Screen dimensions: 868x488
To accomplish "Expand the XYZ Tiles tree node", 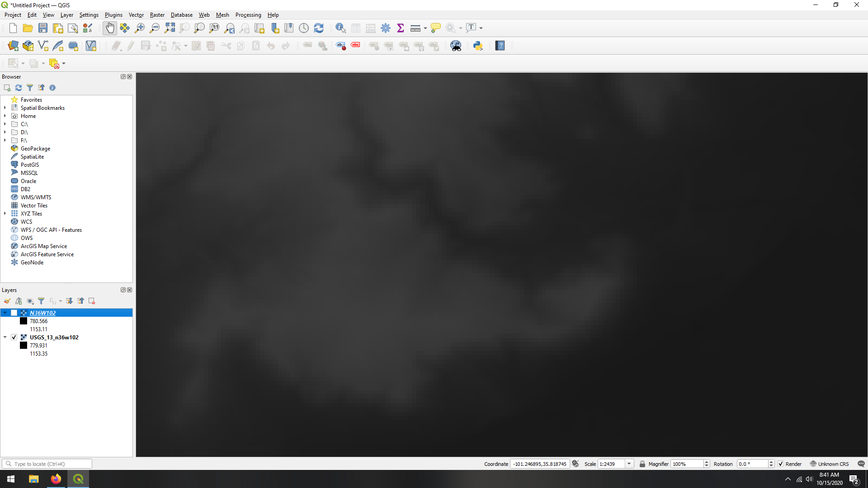I will pos(5,214).
